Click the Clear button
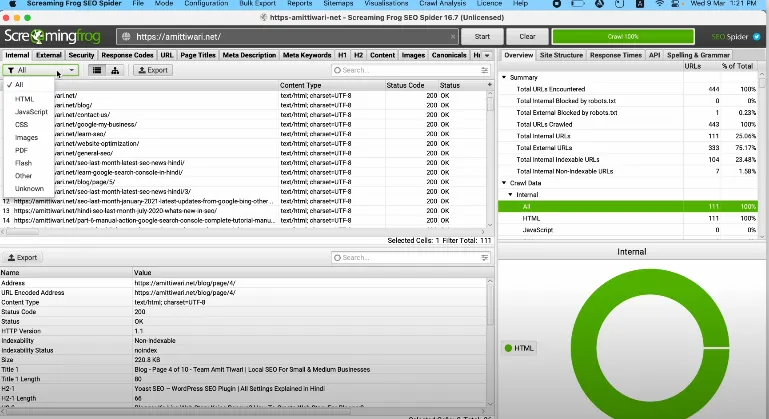Screen dimensions: 769x419 click(527, 36)
